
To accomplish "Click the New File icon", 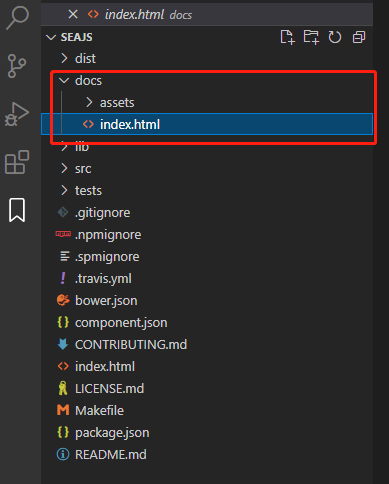I will click(x=287, y=37).
